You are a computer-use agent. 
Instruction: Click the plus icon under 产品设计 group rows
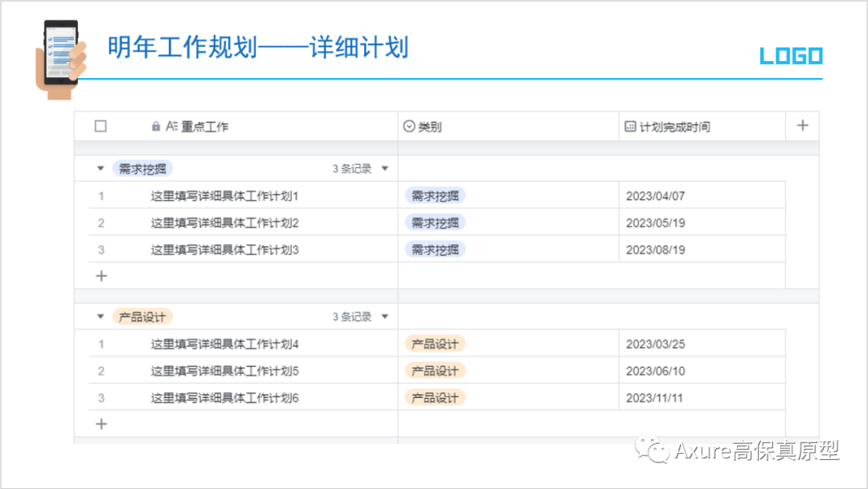click(100, 424)
